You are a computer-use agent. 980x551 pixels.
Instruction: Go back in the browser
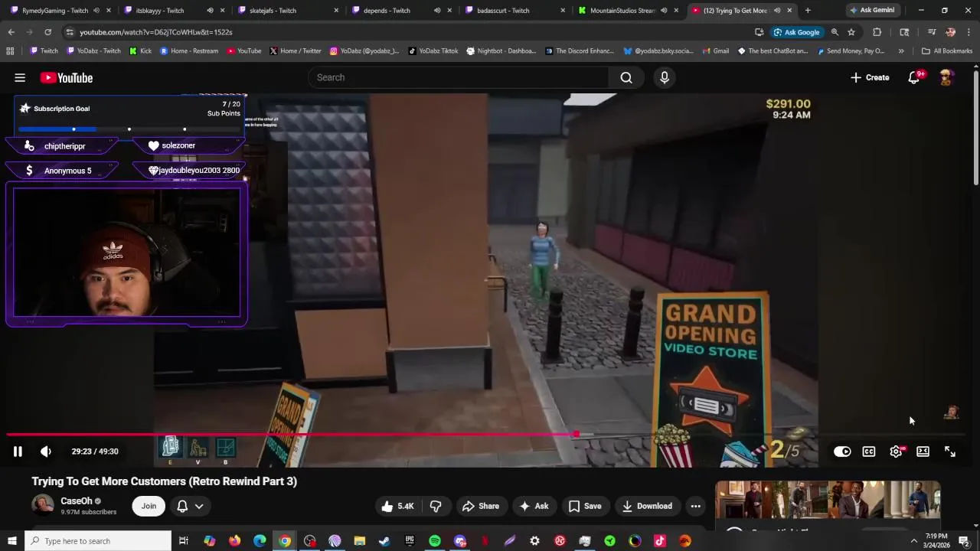coord(11,32)
